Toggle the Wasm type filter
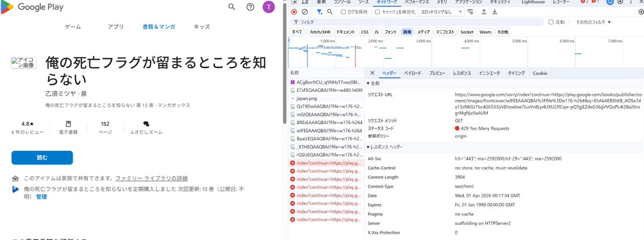 485,32
